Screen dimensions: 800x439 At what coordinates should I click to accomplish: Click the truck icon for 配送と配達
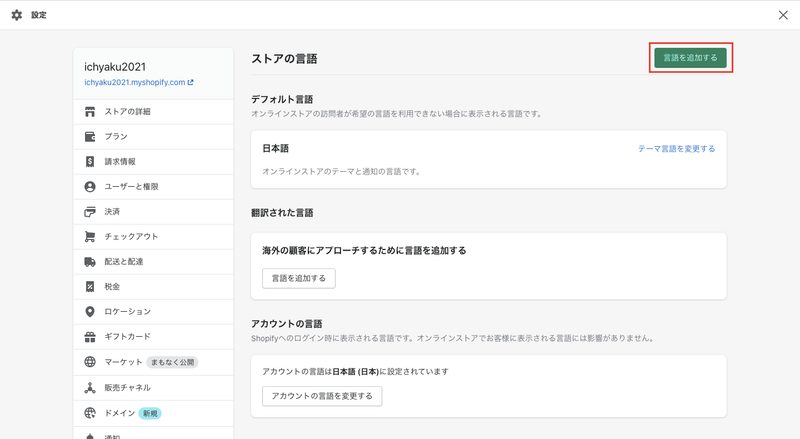(90, 261)
